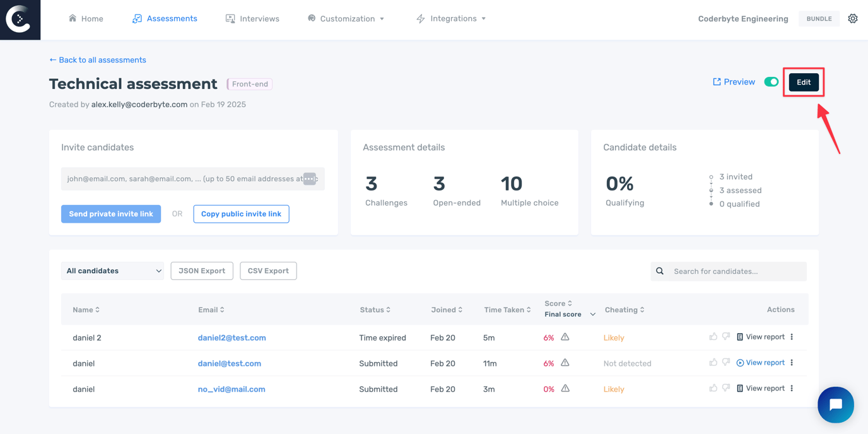The height and width of the screenshot is (434, 868).
Task: Click the Coderbyte logo icon
Action: [20, 20]
